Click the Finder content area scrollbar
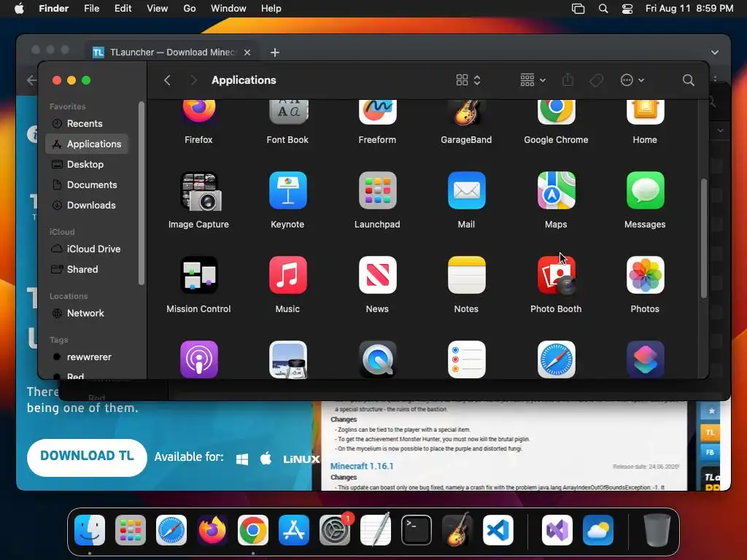Image resolution: width=747 pixels, height=560 pixels. 704,238
